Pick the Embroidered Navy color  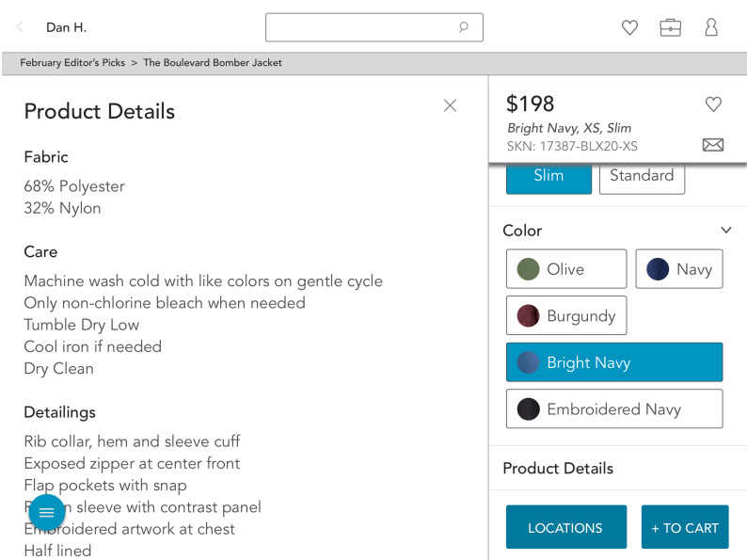[614, 408]
